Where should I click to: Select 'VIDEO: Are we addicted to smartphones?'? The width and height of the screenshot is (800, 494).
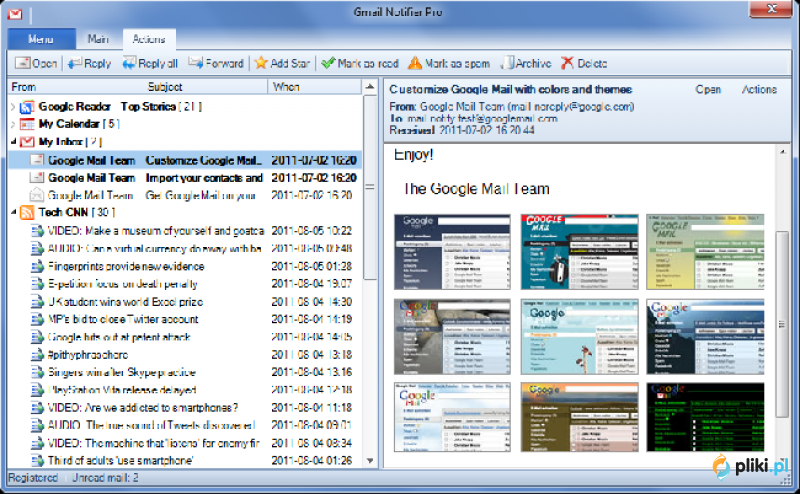[x=185, y=408]
